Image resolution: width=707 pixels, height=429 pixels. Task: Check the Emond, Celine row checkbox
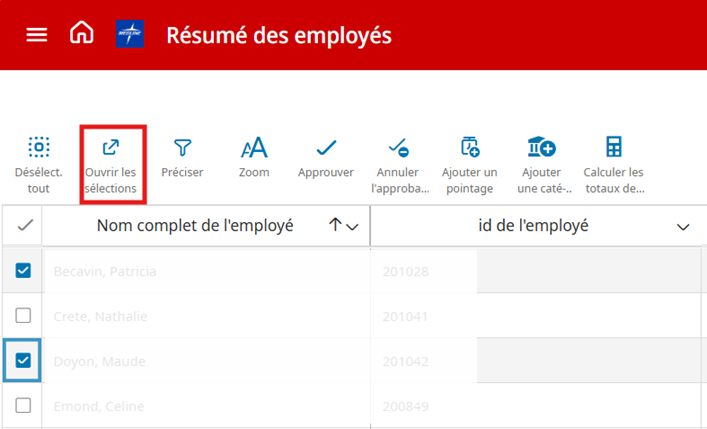pyautogui.click(x=24, y=406)
